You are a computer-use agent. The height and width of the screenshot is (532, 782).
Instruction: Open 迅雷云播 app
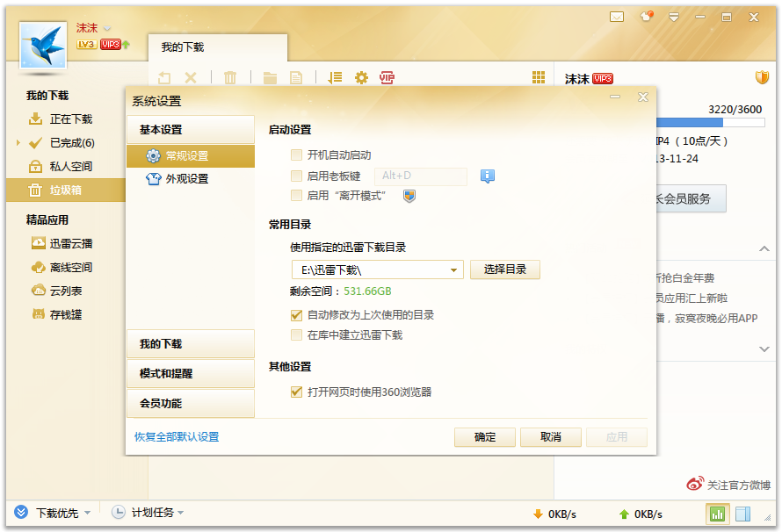click(71, 243)
